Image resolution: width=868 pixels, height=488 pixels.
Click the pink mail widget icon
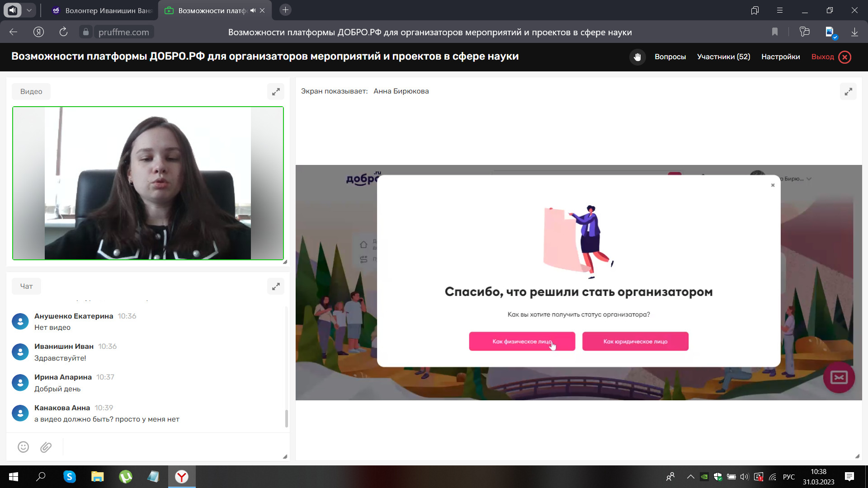coord(839,377)
